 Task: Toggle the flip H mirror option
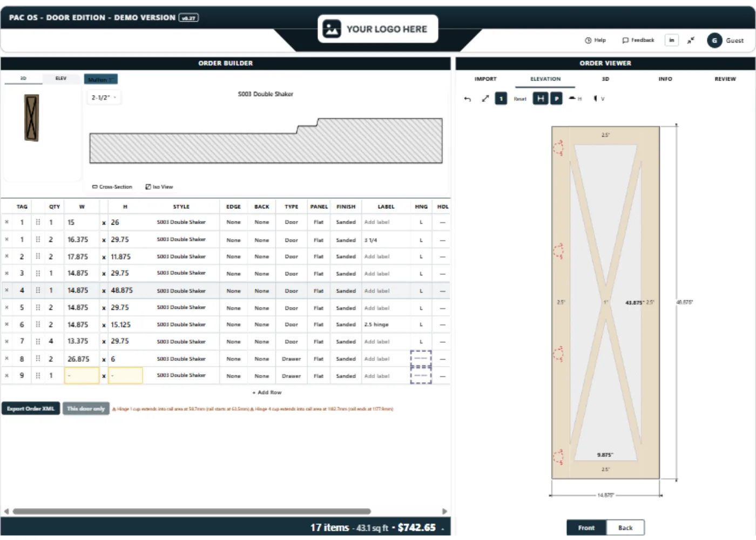click(575, 98)
